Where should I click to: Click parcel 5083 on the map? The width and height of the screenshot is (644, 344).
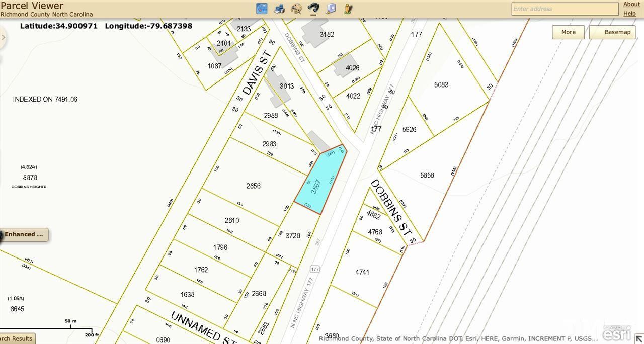441,84
